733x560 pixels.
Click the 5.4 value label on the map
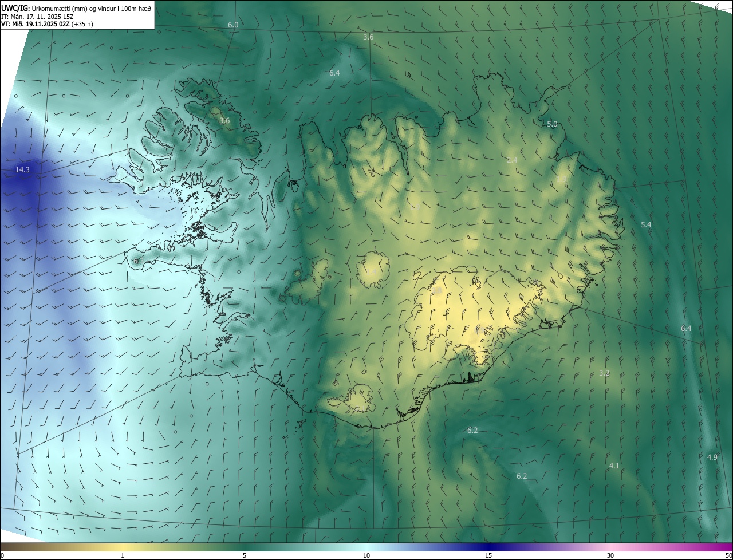click(646, 225)
